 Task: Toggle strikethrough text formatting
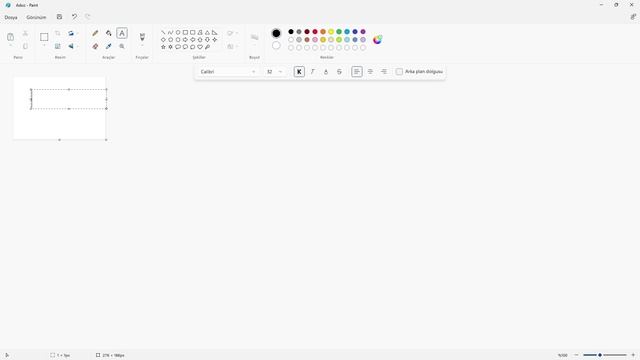click(339, 72)
